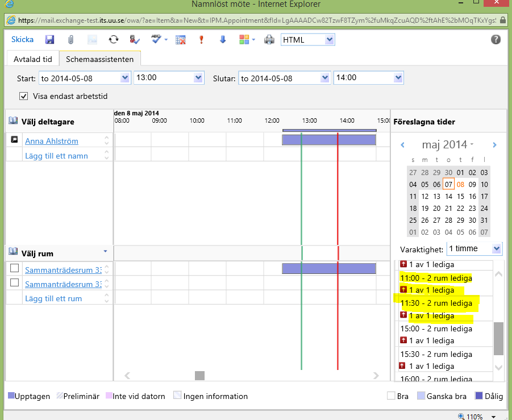Switch to the Avtalad tid tab
Viewport: 512px width, 420px height.
tap(32, 59)
